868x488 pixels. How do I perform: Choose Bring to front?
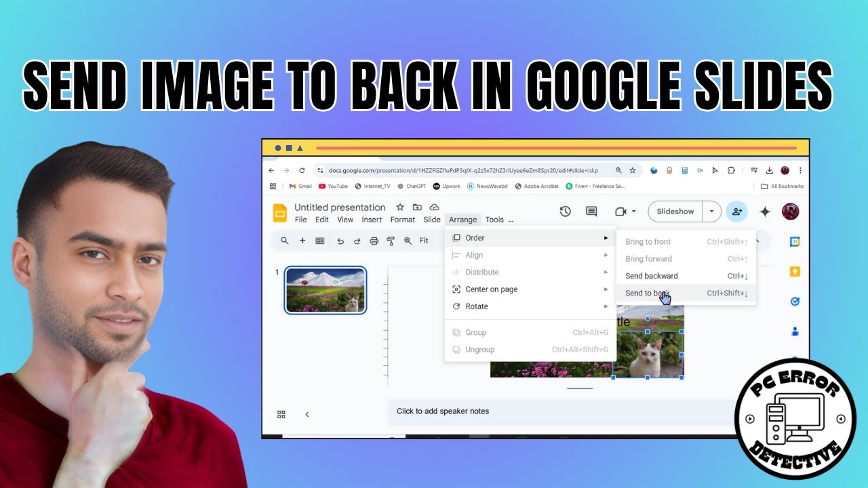point(686,242)
